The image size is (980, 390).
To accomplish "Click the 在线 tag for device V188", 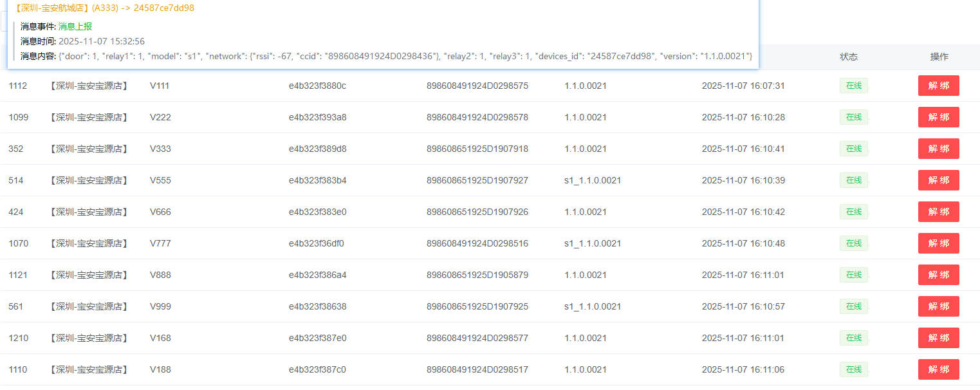I will [x=853, y=369].
